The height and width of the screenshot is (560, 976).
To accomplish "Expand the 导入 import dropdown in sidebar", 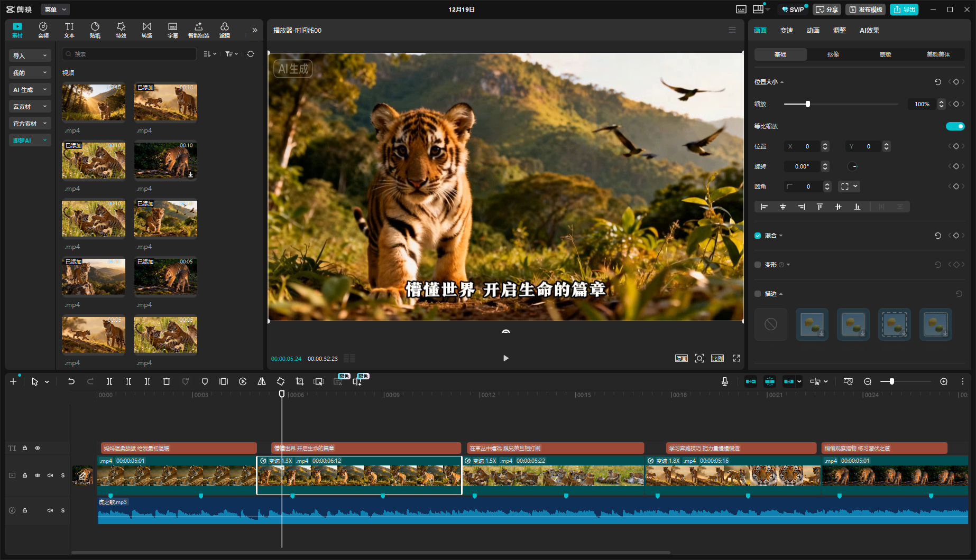I will click(x=30, y=56).
